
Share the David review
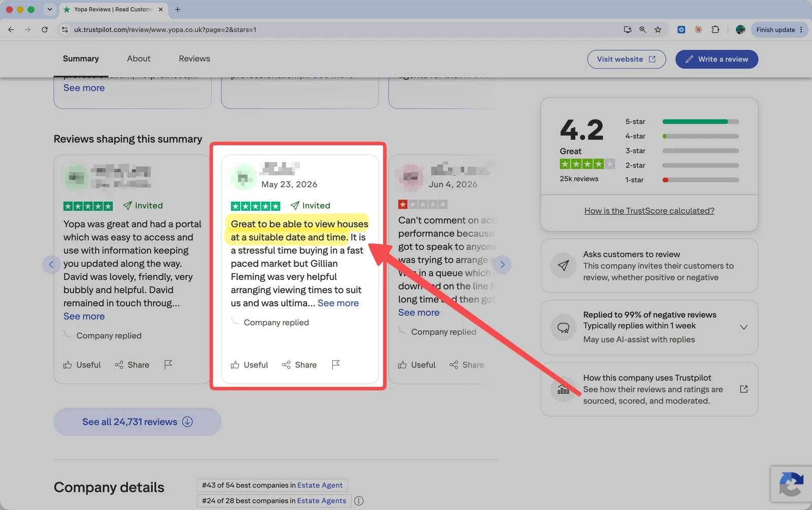point(132,365)
